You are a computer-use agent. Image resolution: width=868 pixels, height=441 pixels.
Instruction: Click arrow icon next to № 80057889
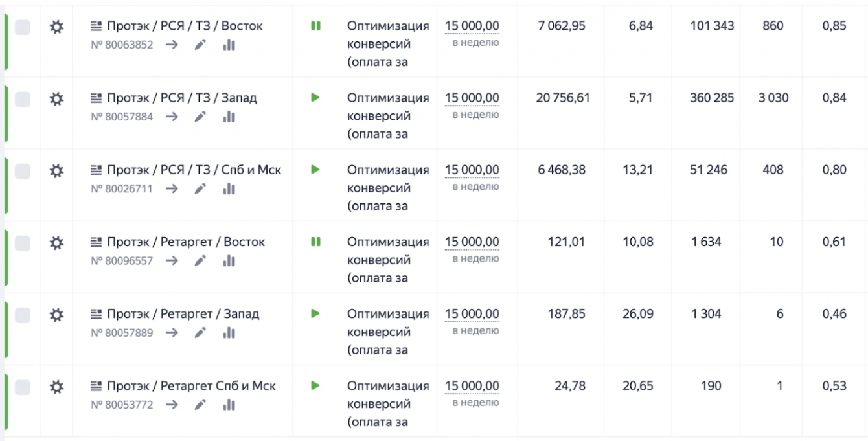point(172,333)
